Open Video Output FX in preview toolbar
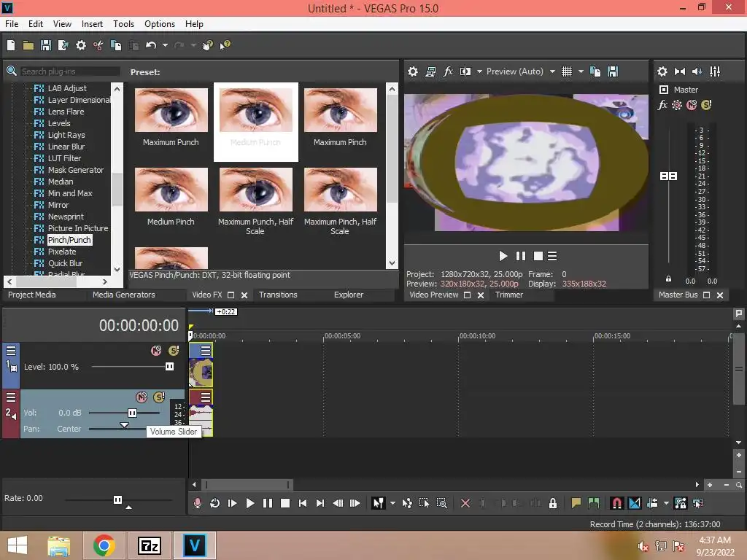The height and width of the screenshot is (560, 747). coord(448,71)
